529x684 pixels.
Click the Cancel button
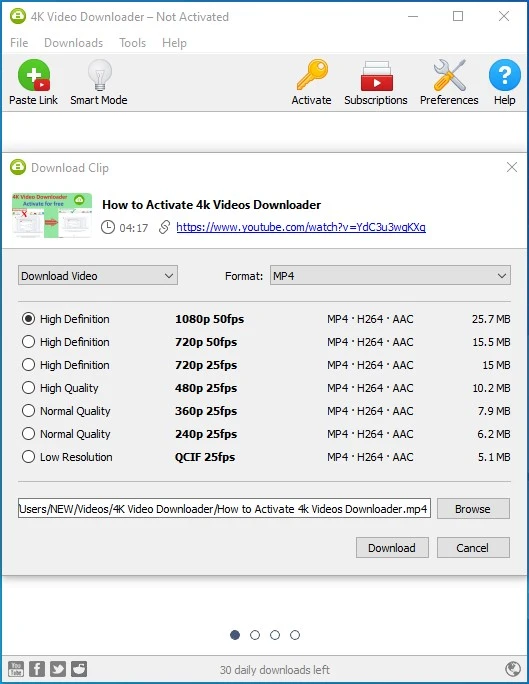pos(473,547)
